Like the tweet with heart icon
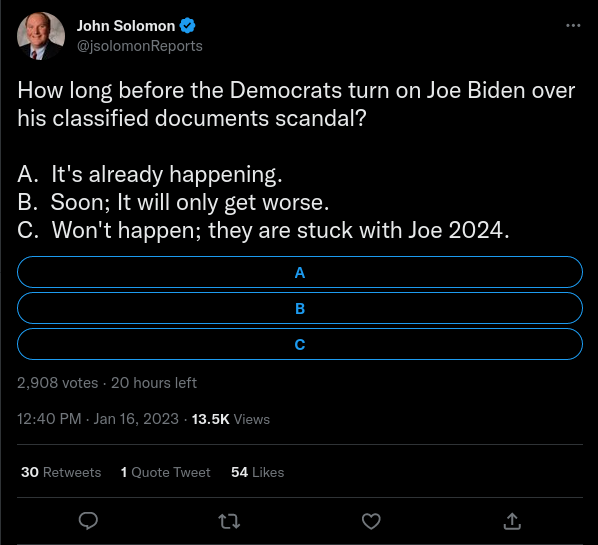 click(x=371, y=521)
